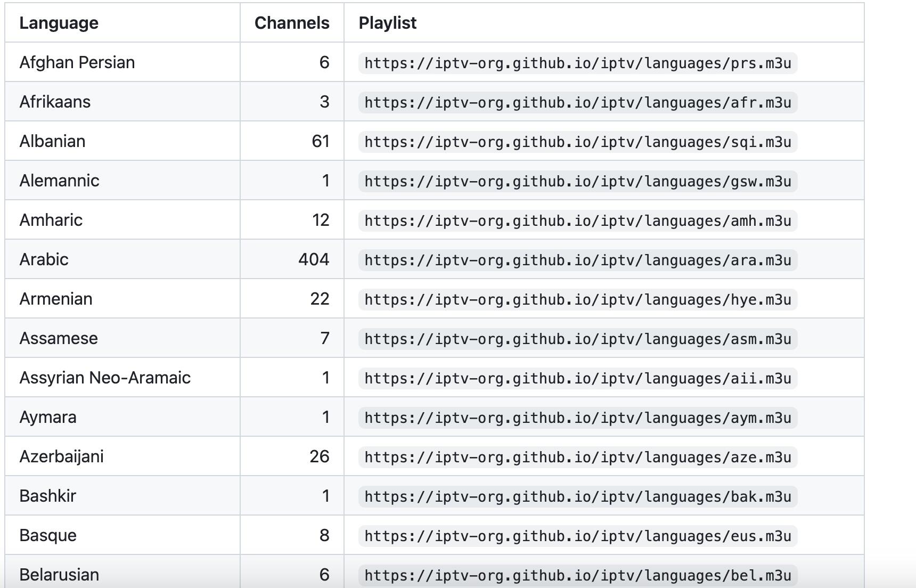Click Afrikaans channel count 3
The height and width of the screenshot is (588, 916).
pyautogui.click(x=324, y=102)
